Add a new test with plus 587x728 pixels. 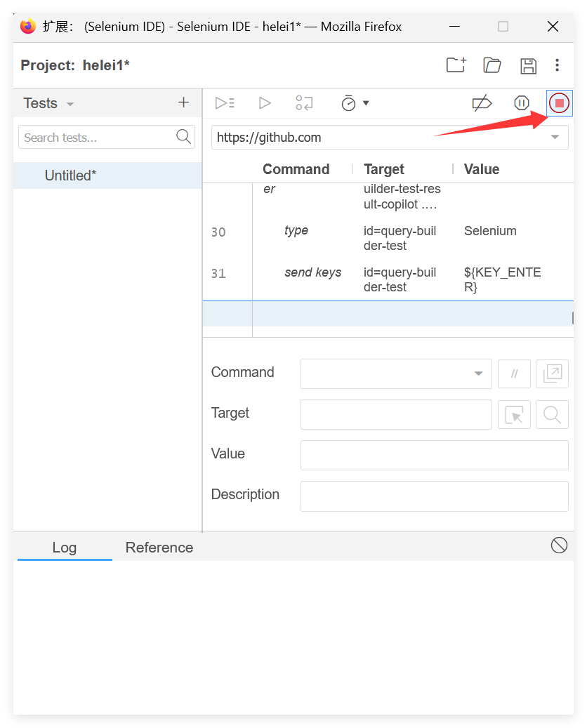point(183,102)
